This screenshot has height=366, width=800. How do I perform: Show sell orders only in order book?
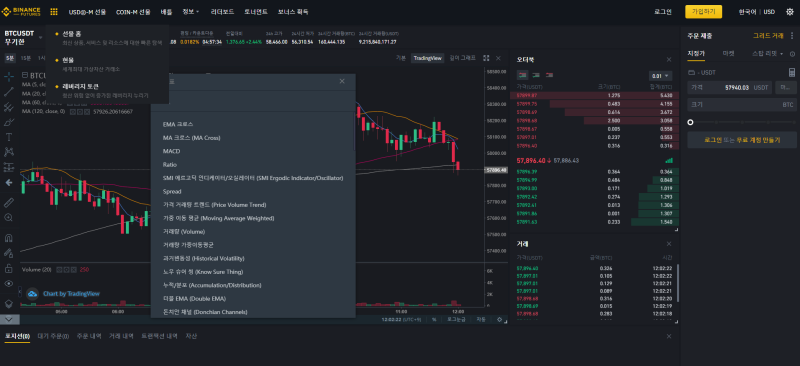(549, 75)
